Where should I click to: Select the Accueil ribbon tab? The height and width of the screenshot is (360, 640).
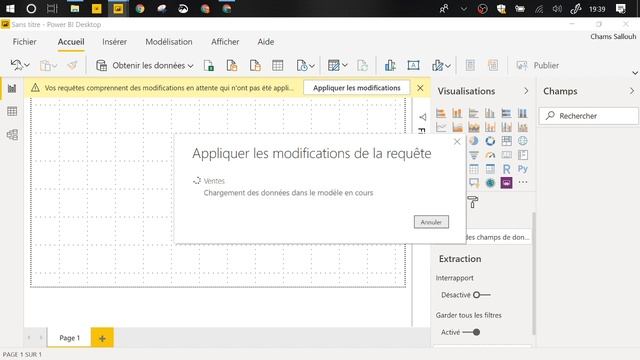(x=71, y=42)
